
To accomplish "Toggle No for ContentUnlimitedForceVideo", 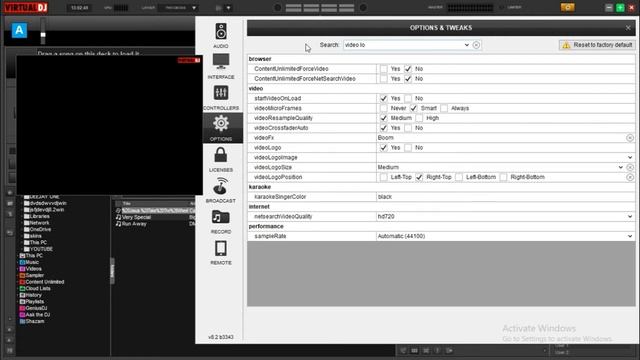I will point(408,69).
